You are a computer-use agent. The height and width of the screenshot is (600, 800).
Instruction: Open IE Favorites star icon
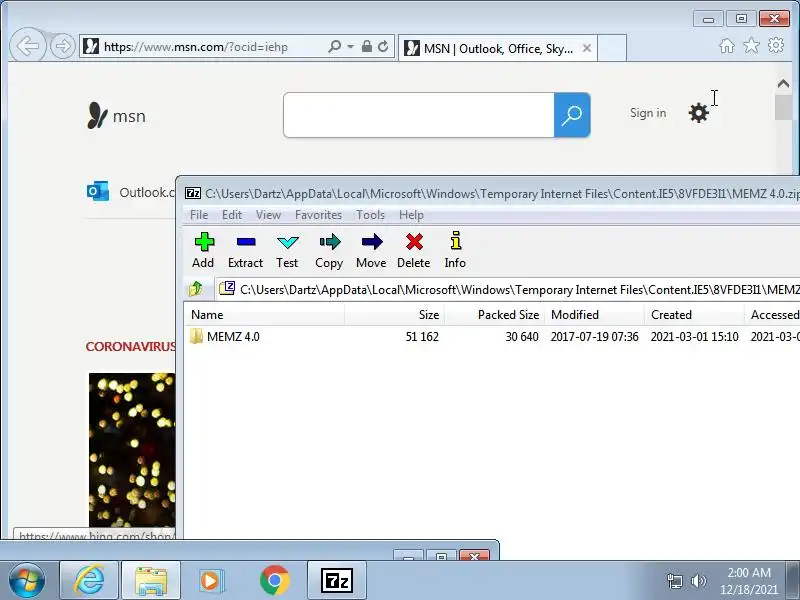pyautogui.click(x=752, y=45)
